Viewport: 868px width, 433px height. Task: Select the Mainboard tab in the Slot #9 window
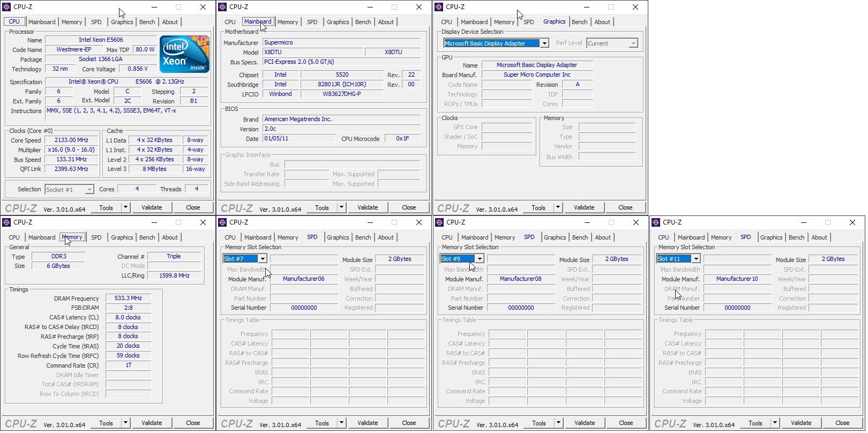tap(475, 237)
